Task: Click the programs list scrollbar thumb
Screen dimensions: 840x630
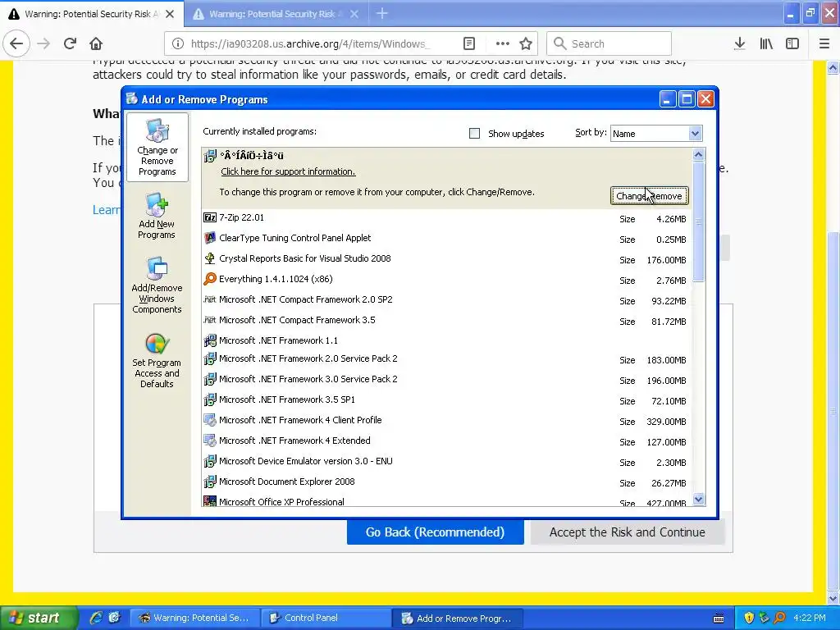Action: [x=699, y=221]
